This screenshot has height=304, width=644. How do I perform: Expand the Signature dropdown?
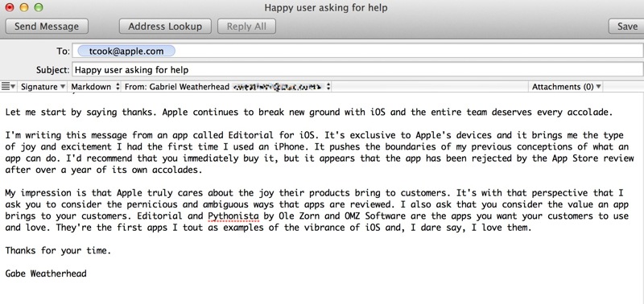(43, 87)
